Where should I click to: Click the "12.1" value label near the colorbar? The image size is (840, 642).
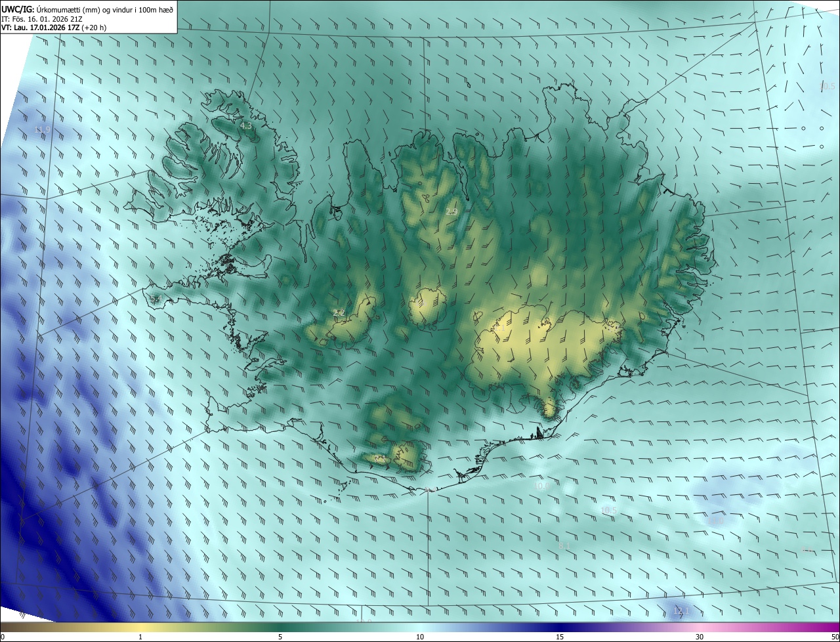681,611
